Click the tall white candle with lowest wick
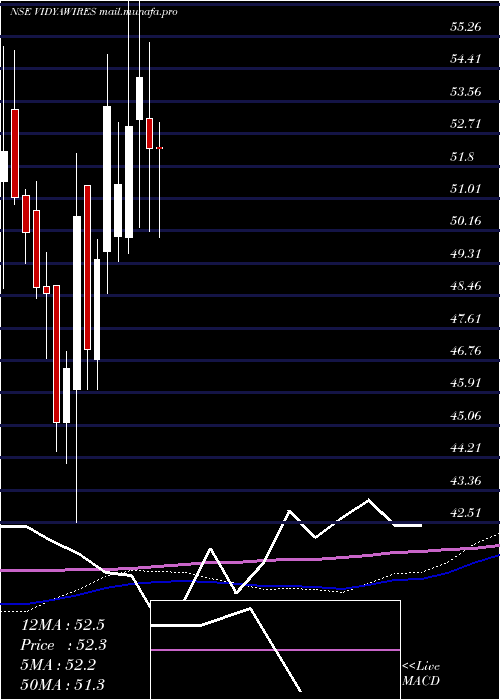The image size is (500, 700). (77, 303)
